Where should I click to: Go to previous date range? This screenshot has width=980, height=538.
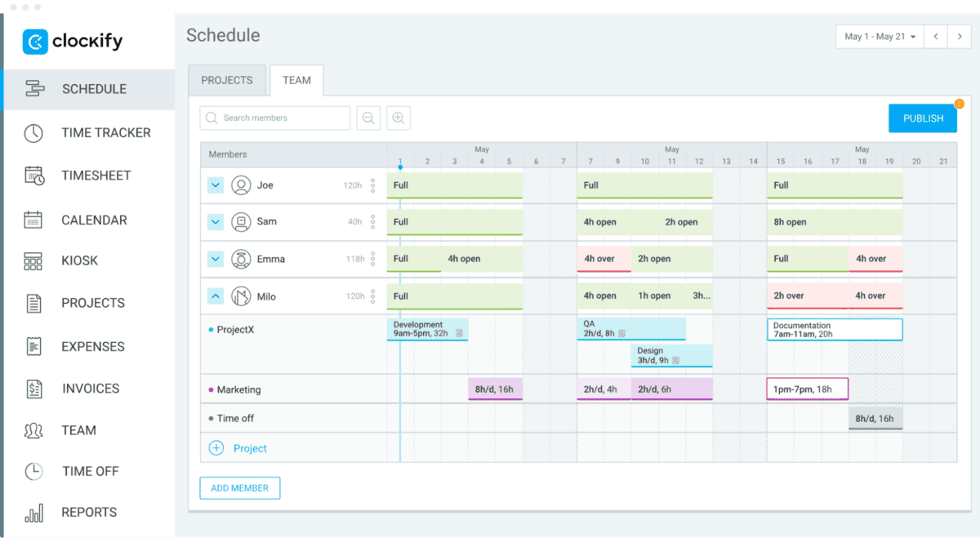click(x=936, y=37)
